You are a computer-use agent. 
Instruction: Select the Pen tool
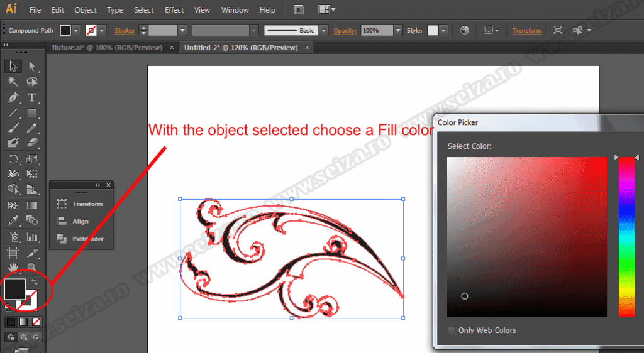point(13,97)
